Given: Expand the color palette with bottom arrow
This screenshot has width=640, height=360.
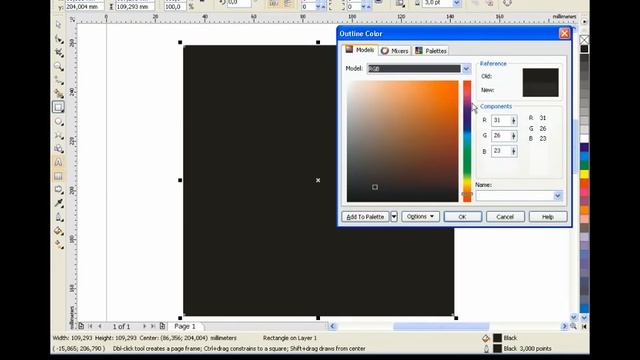Looking at the screenshot, I should 584,326.
